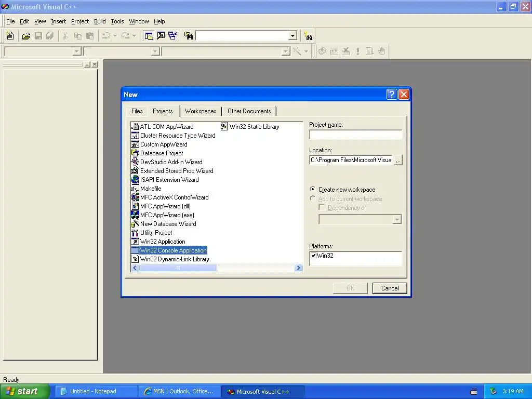Click the Search binoculars icon
This screenshot has height=399, width=532.
pos(309,36)
